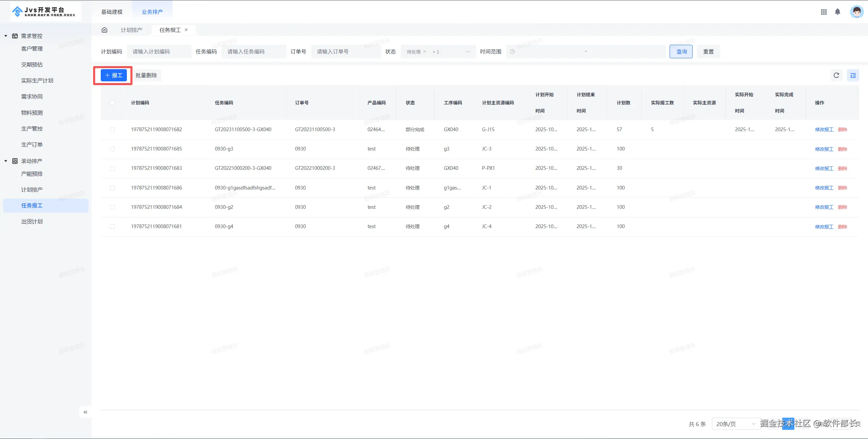
Task: Open the apps grid icon
Action: point(824,12)
